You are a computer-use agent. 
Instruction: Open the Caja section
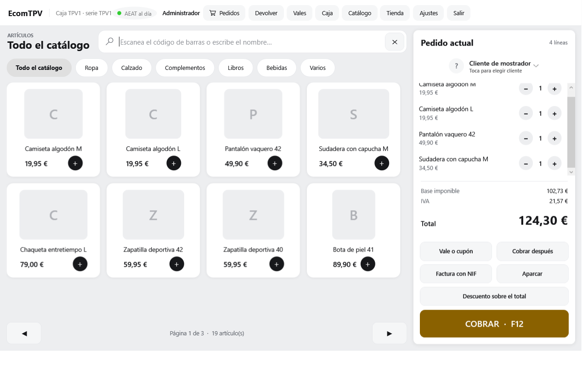coord(327,13)
